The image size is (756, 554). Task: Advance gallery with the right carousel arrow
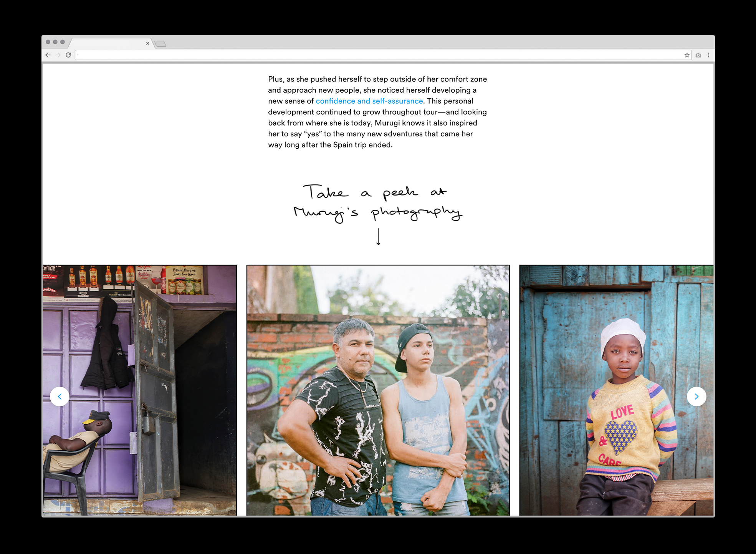coord(696,396)
